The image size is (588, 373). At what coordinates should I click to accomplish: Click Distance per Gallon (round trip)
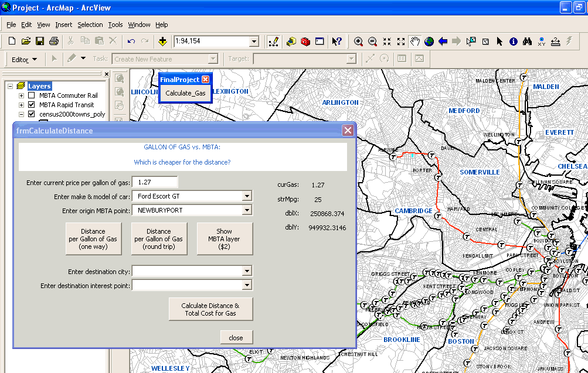[159, 239]
